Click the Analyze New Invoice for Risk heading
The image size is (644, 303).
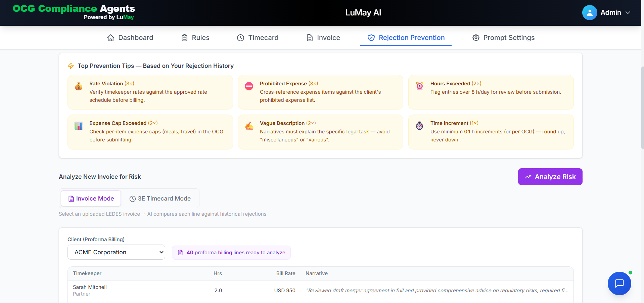[x=100, y=177]
